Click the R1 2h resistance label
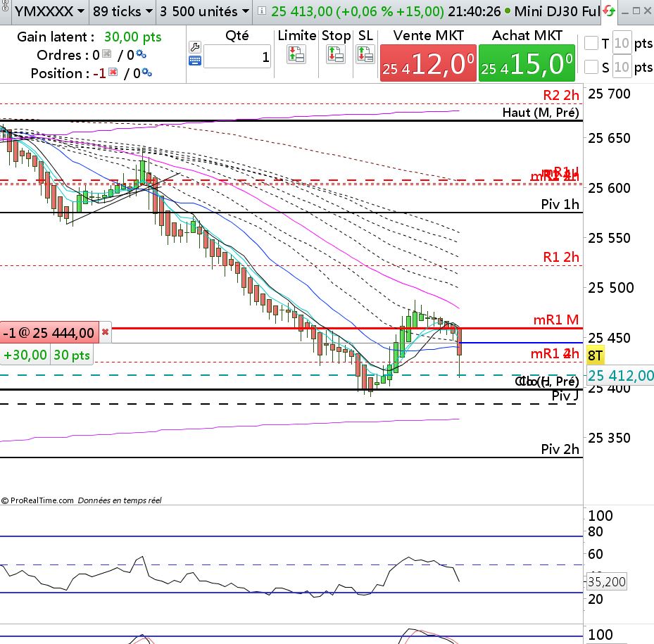 click(560, 257)
